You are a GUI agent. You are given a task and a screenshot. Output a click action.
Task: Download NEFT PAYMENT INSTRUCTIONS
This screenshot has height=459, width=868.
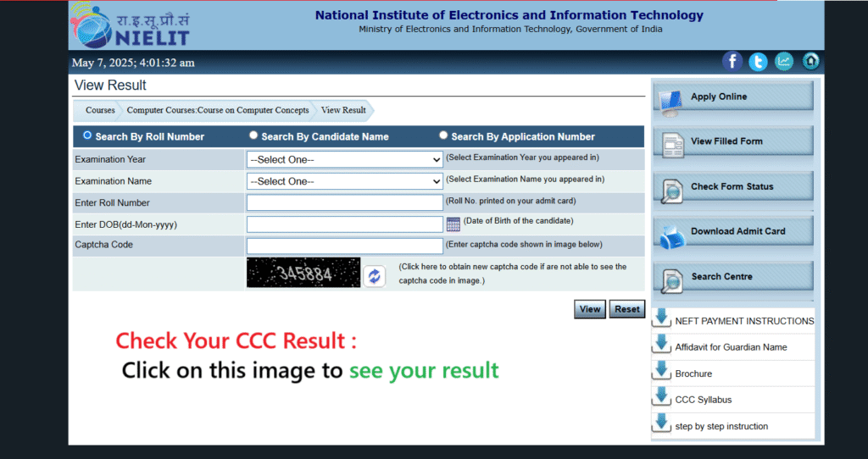click(744, 321)
